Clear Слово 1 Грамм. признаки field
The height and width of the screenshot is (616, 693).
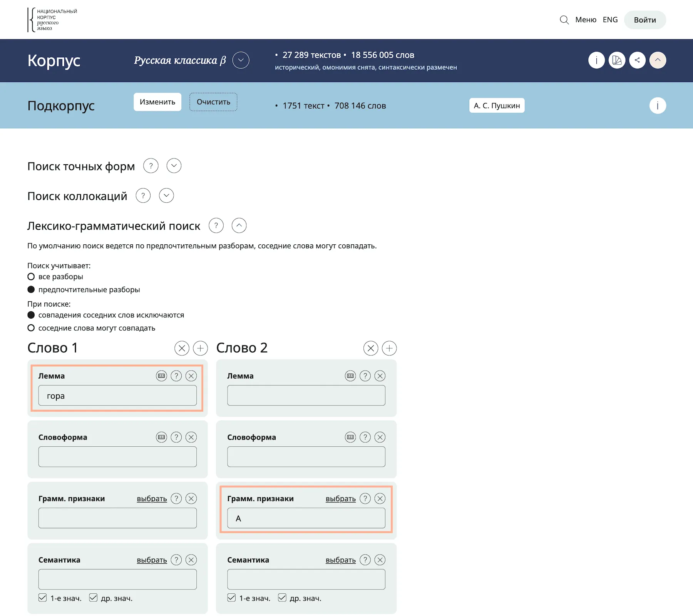(191, 499)
